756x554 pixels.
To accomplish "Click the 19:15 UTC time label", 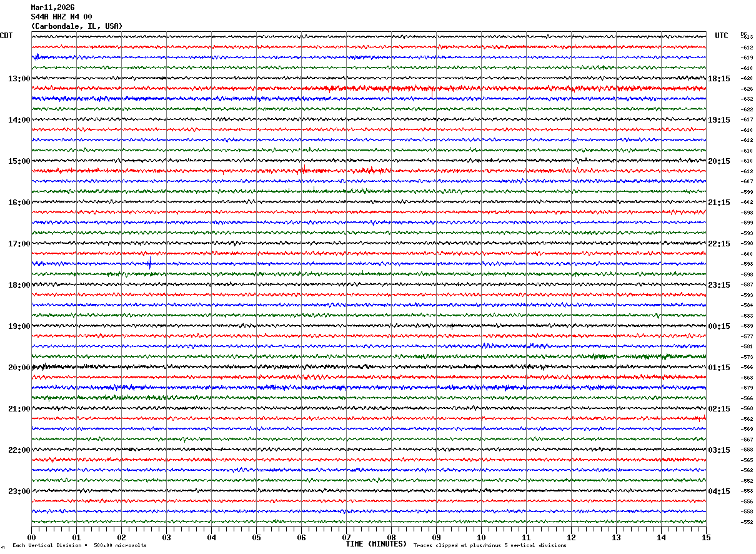I will click(719, 120).
